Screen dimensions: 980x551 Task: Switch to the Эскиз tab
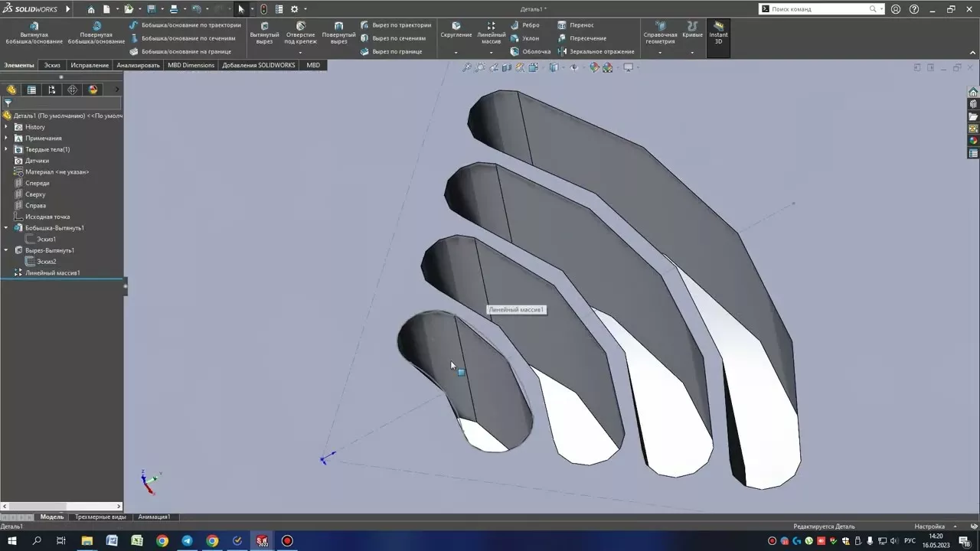[52, 65]
